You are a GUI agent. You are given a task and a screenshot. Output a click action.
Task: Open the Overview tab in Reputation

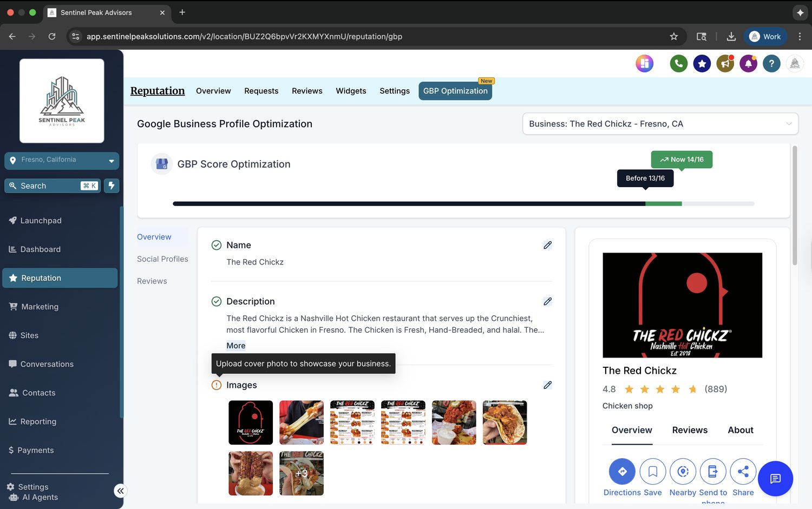pos(213,91)
